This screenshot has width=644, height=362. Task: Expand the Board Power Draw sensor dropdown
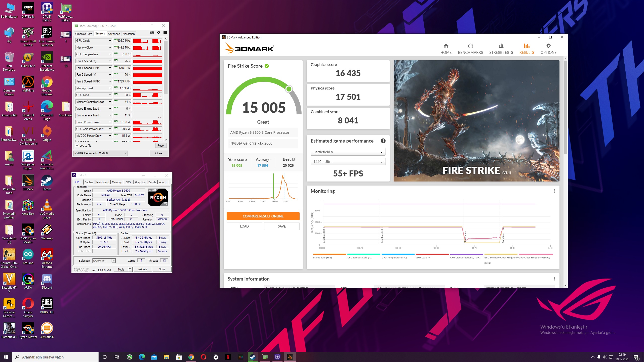tap(110, 122)
